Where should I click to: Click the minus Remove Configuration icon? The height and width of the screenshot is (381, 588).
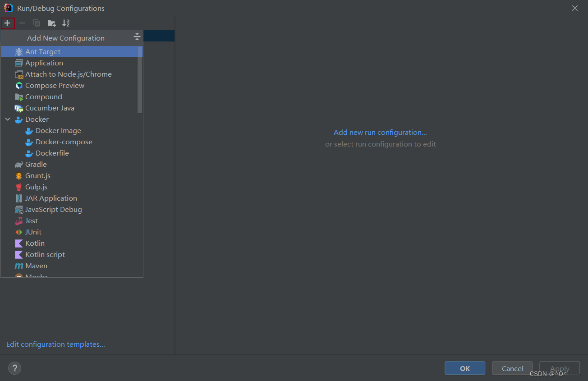point(22,23)
